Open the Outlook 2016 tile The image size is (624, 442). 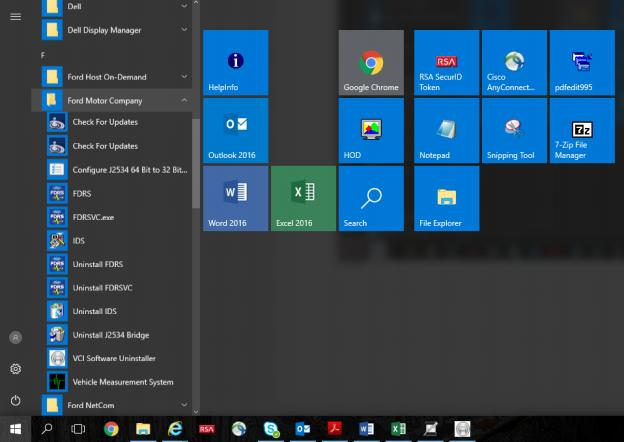(x=236, y=131)
